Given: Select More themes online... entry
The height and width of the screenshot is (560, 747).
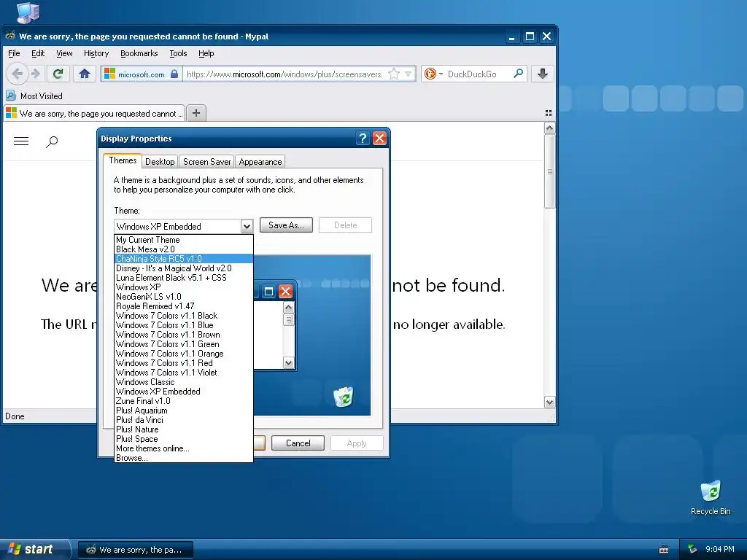Looking at the screenshot, I should coord(183,448).
